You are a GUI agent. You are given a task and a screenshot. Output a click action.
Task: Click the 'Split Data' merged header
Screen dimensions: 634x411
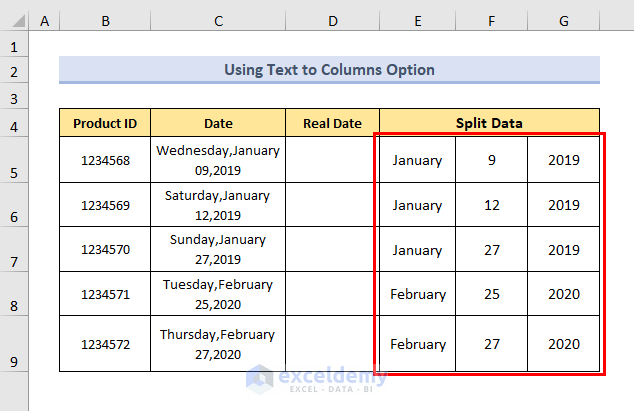click(x=489, y=123)
